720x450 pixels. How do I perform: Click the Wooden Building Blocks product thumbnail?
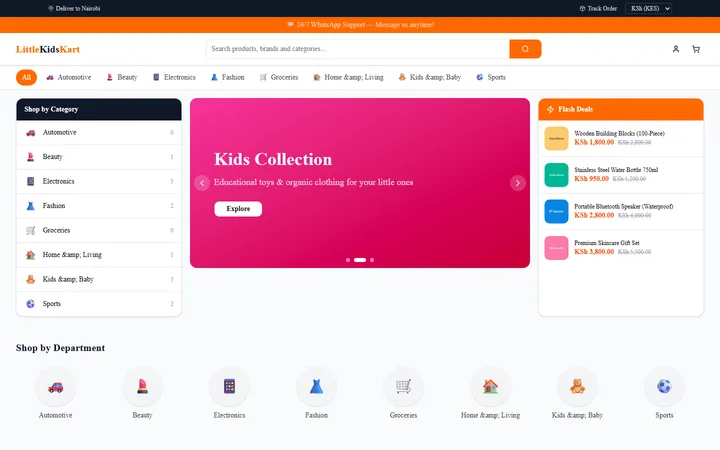tap(556, 138)
